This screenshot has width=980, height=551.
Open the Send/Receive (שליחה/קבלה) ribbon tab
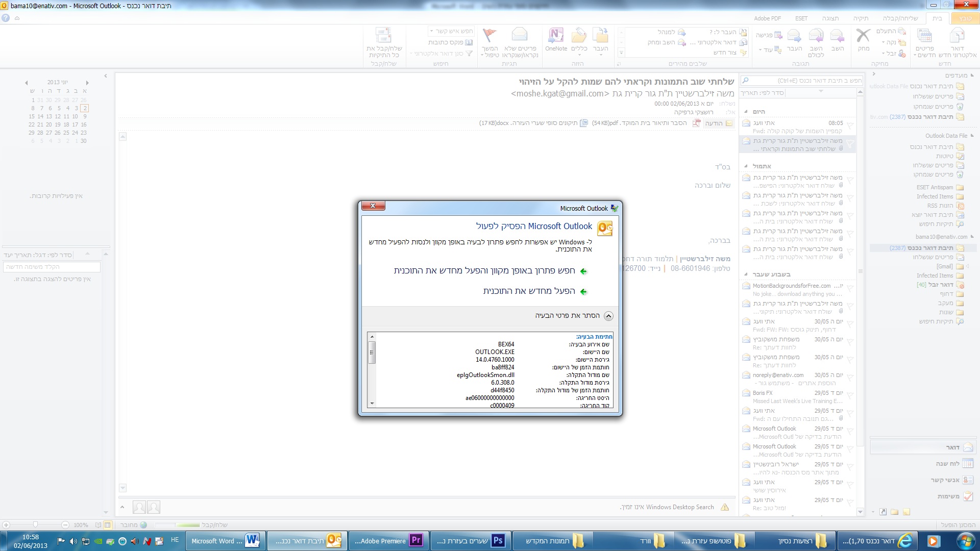point(900,18)
